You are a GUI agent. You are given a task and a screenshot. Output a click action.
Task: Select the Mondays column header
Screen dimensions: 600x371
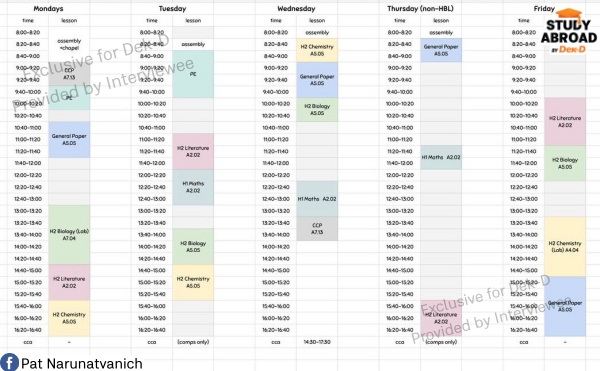48,8
